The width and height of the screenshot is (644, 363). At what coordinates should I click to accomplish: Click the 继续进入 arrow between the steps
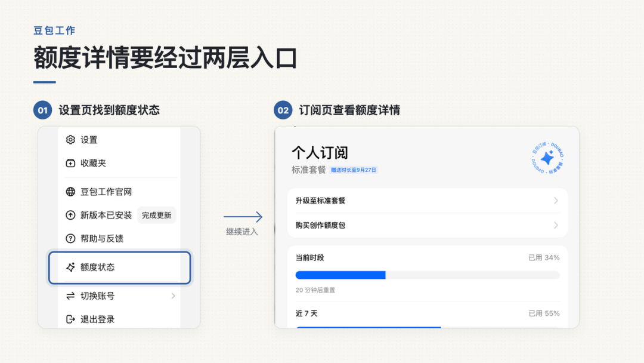click(243, 217)
